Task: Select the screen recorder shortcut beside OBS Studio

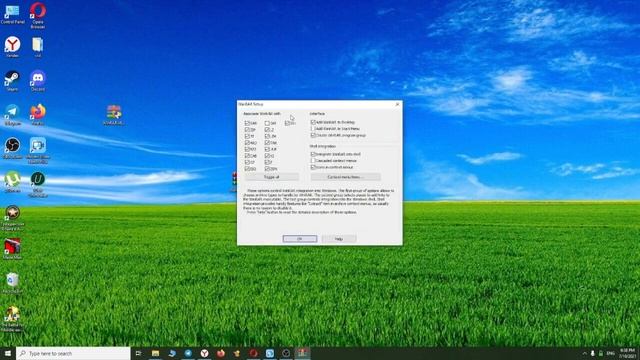Action: 38,151
